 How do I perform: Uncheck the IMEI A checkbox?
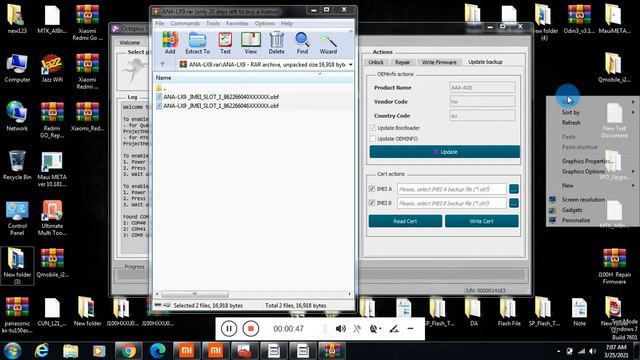click(372, 189)
